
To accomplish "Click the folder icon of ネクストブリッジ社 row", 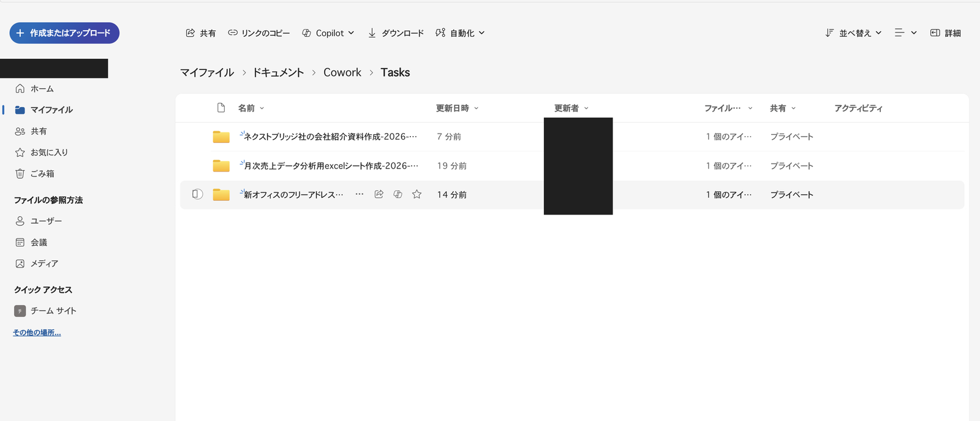I will click(221, 137).
